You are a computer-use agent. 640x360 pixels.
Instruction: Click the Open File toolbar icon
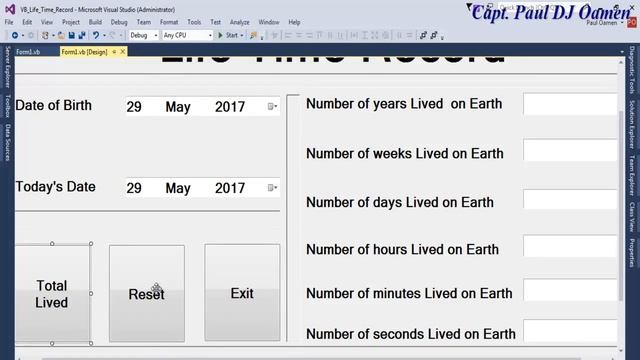[x=61, y=36]
